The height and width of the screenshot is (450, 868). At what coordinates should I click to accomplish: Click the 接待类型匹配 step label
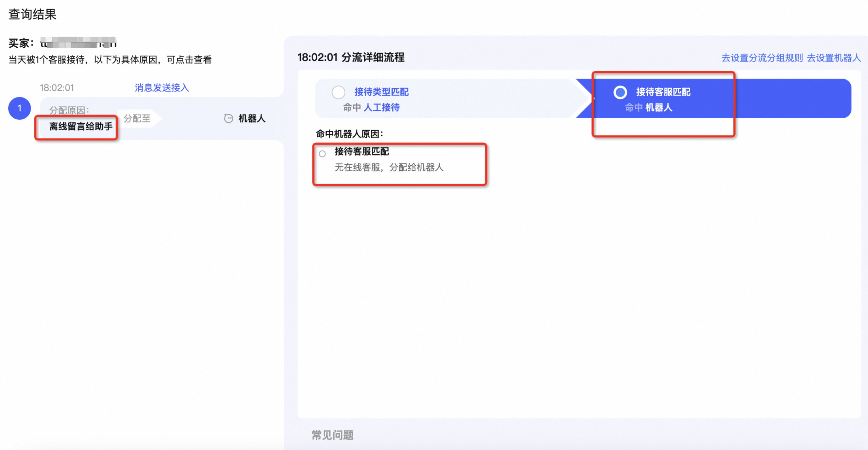pyautogui.click(x=381, y=92)
